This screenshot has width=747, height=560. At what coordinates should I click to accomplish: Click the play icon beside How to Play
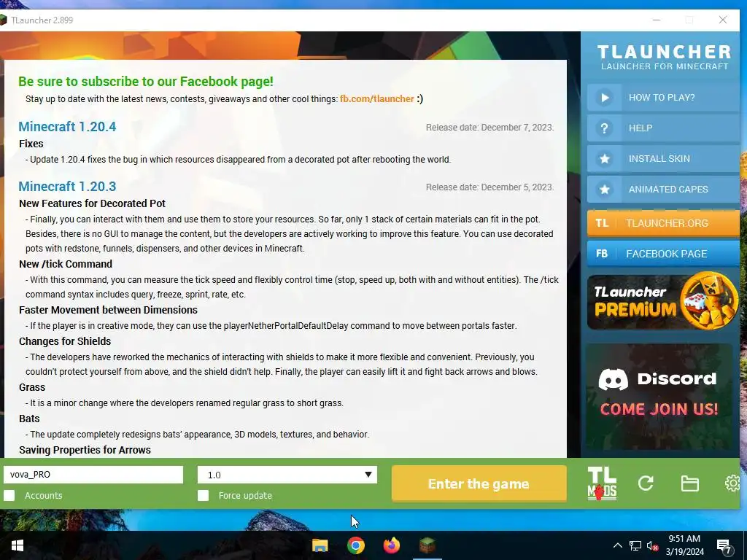point(605,98)
